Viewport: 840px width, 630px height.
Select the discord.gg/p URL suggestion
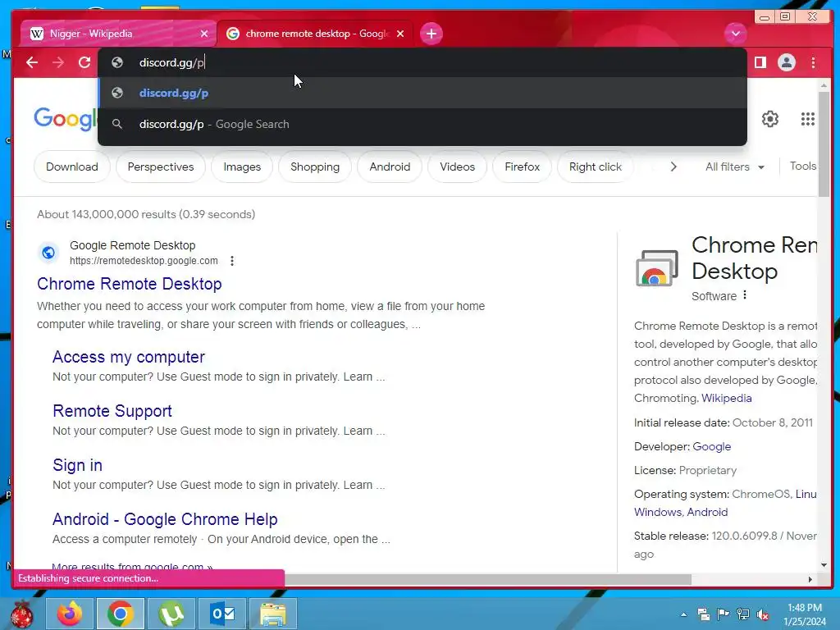click(422, 93)
